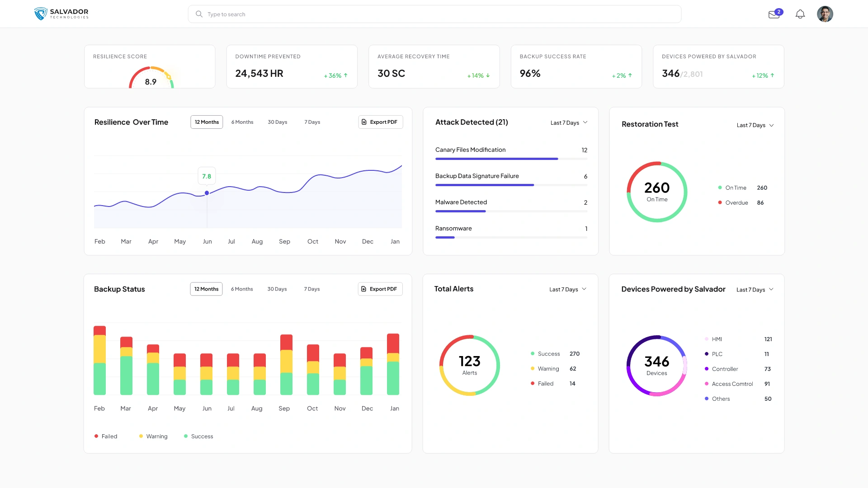
Task: Toggle the Warning legend in Backup Status
Action: 153,436
